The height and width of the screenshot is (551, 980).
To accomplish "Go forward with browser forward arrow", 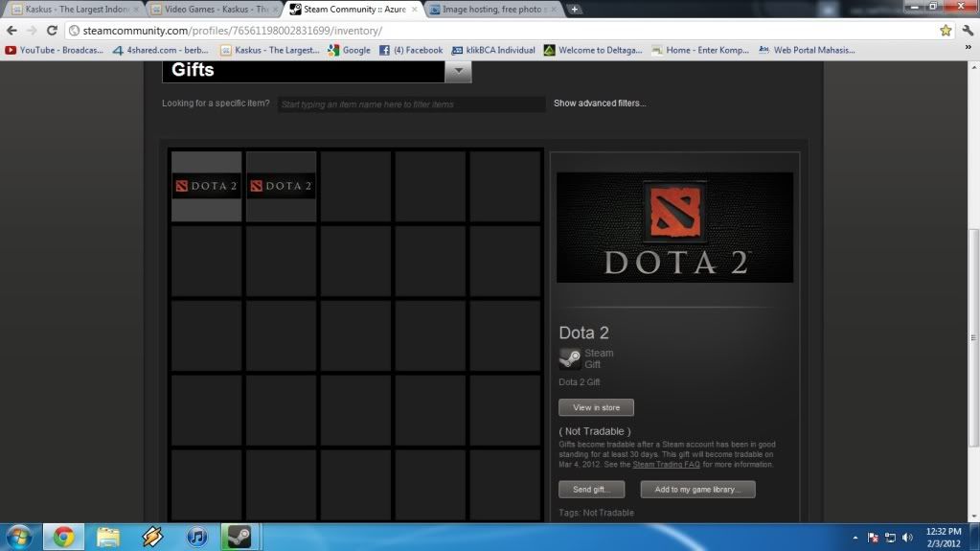I will [x=32, y=31].
